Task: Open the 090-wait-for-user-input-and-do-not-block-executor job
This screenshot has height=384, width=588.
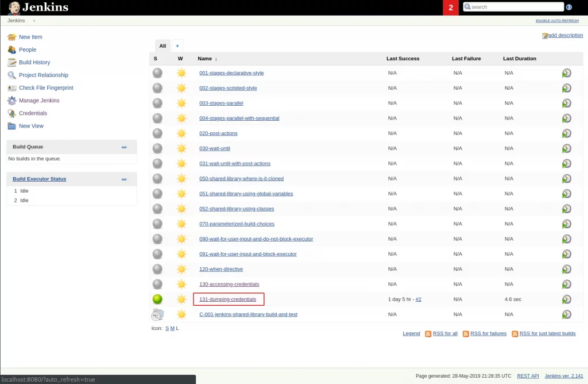Action: 256,239
